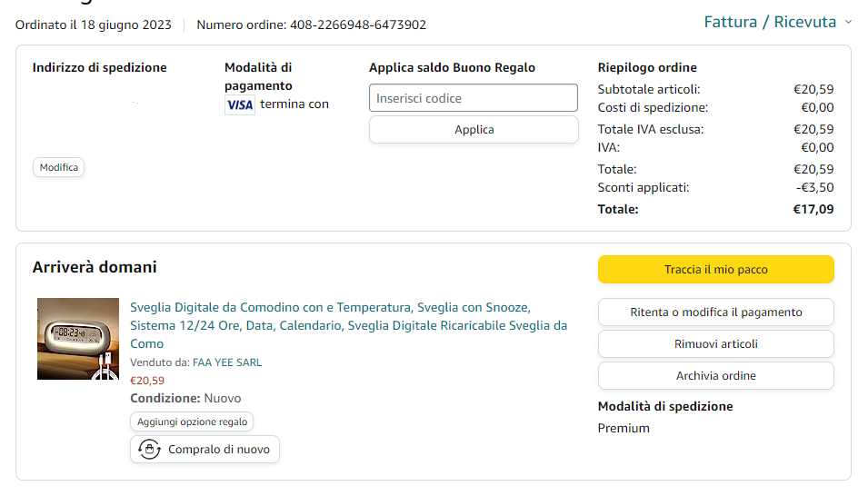The height and width of the screenshot is (496, 868).
Task: Click the orange €20,59 item price
Action: [x=147, y=381]
